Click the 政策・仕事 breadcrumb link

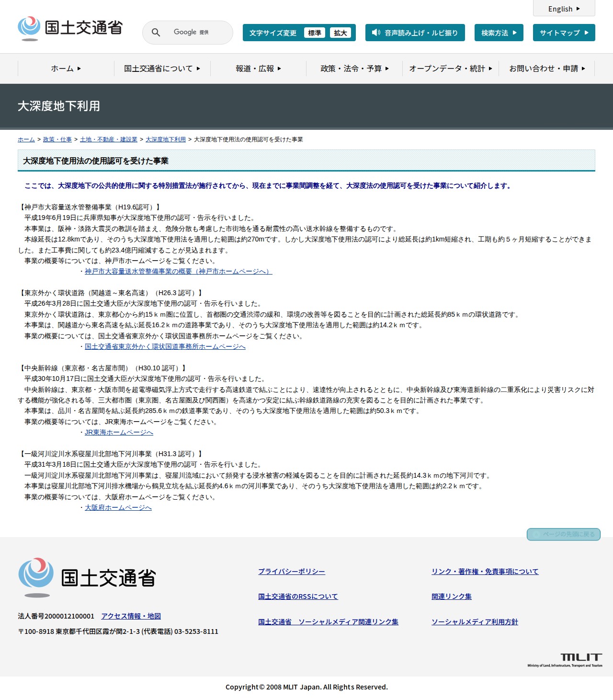(57, 139)
